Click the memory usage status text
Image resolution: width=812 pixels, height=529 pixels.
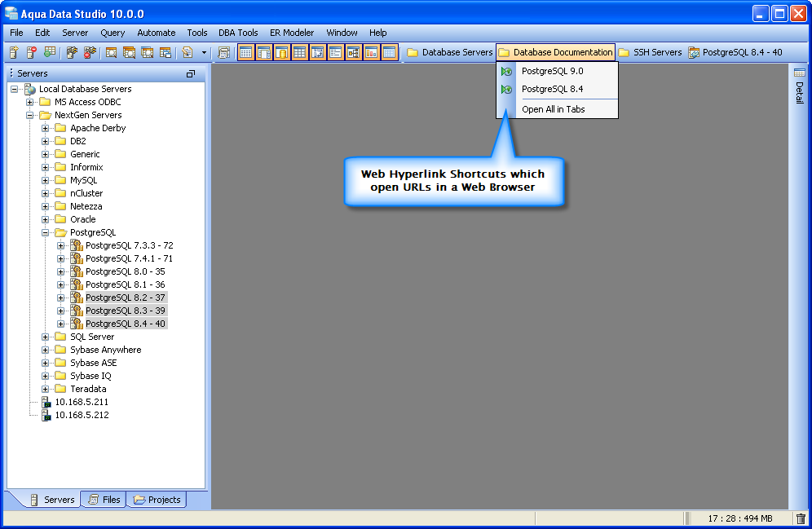pyautogui.click(x=740, y=518)
